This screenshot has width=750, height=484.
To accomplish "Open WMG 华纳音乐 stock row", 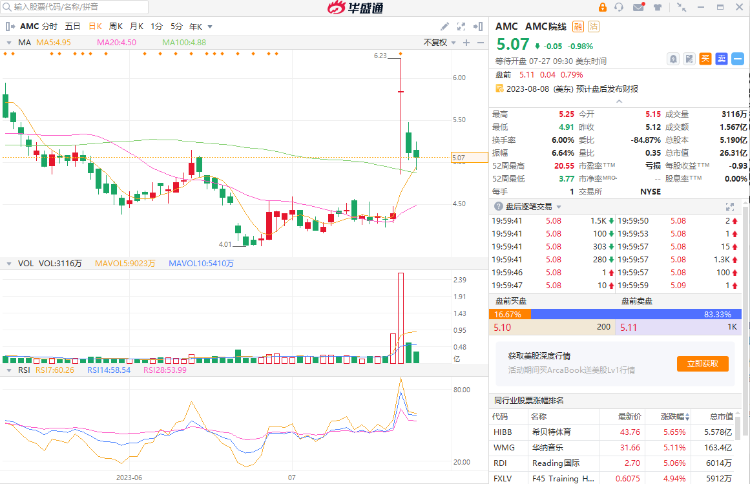I will pos(613,448).
